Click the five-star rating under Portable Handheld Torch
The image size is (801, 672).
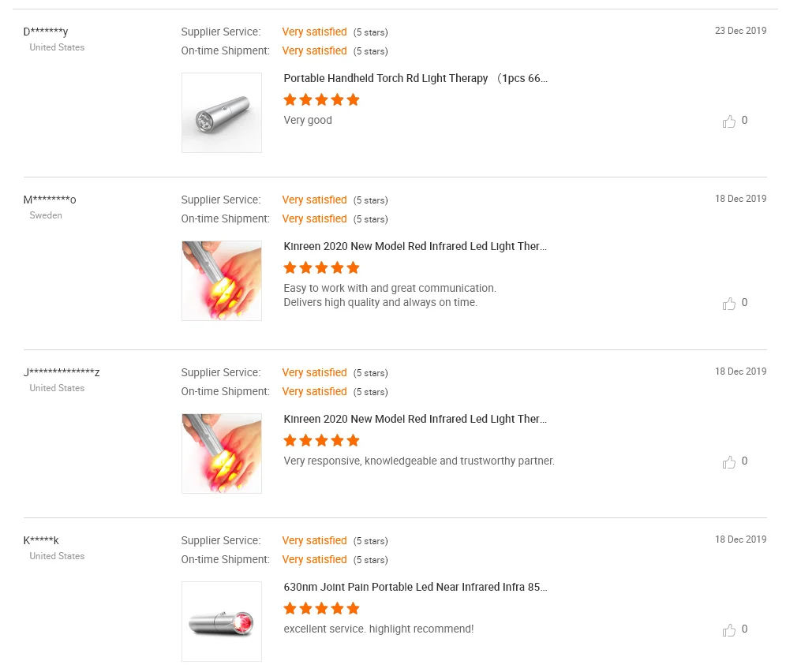(321, 100)
